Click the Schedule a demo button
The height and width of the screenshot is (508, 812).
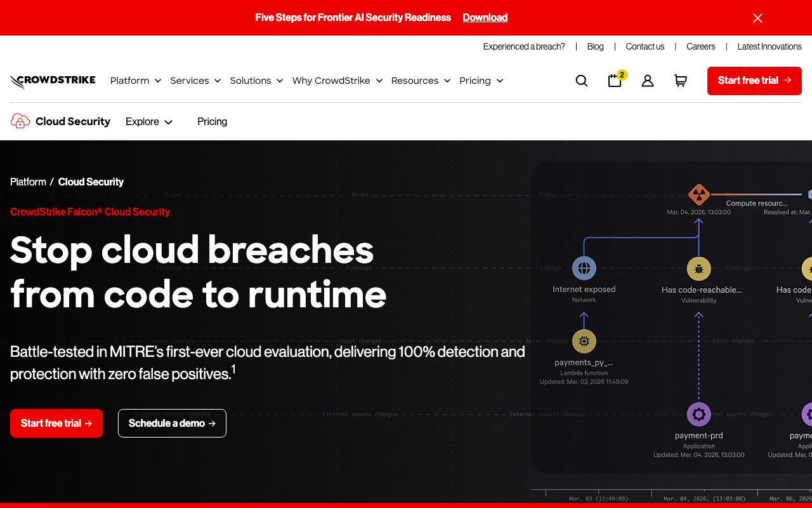pyautogui.click(x=172, y=423)
